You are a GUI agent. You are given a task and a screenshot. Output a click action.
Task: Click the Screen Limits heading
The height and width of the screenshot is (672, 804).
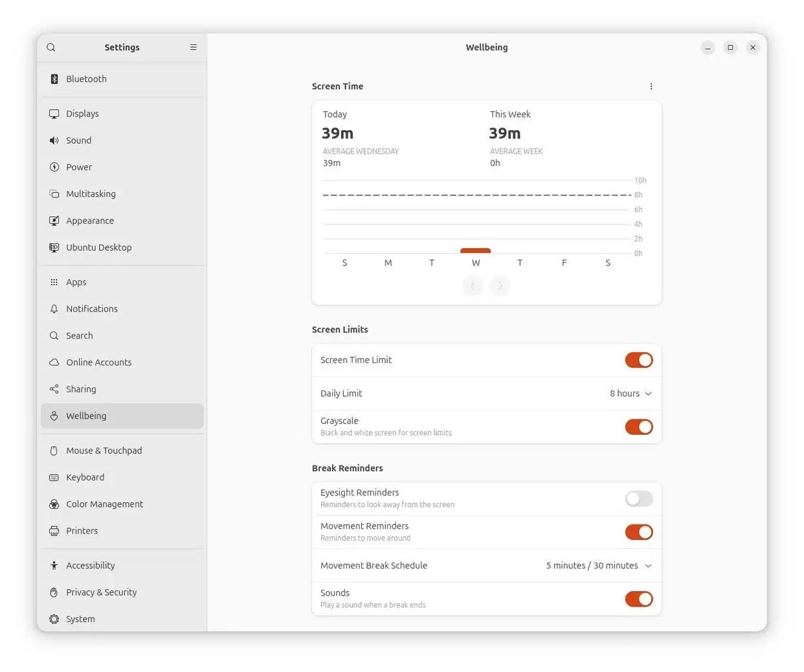(340, 330)
